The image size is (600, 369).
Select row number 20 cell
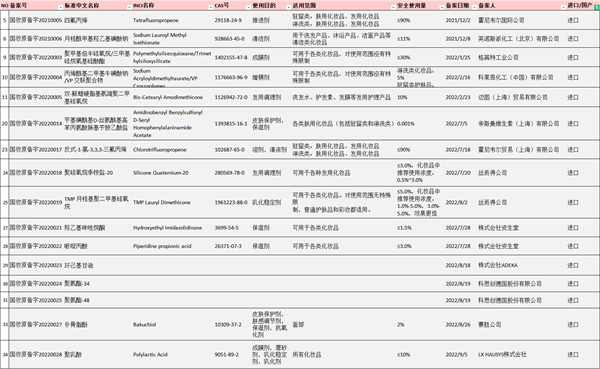pyautogui.click(x=5, y=124)
